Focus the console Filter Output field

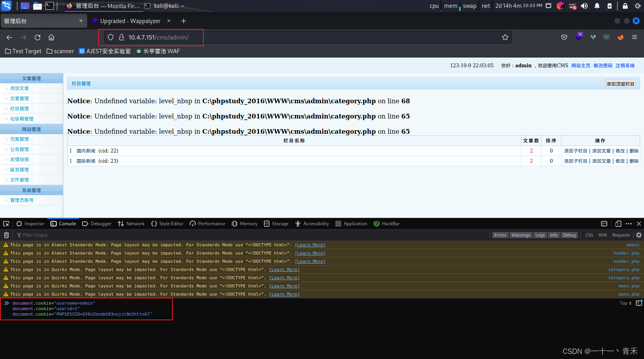coord(250,235)
